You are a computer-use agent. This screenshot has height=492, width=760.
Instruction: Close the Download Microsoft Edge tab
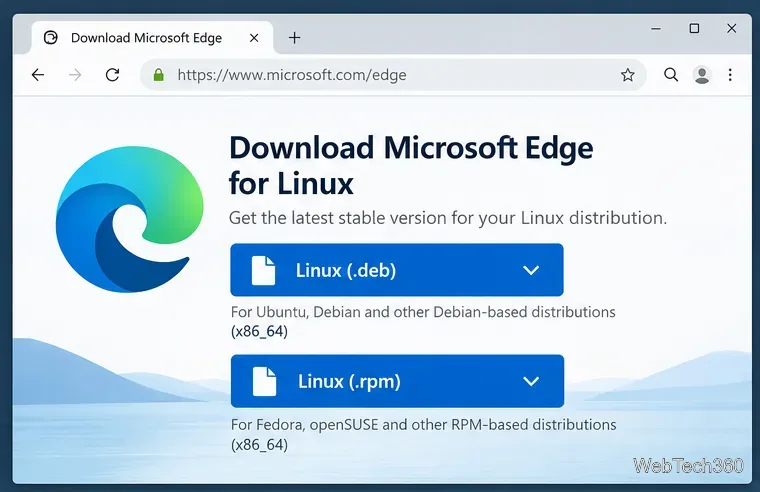(x=254, y=38)
